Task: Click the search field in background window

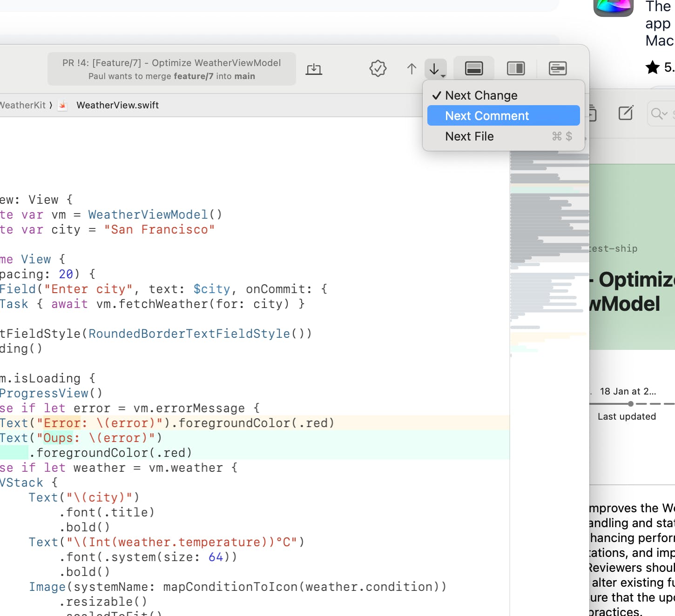Action: (661, 114)
